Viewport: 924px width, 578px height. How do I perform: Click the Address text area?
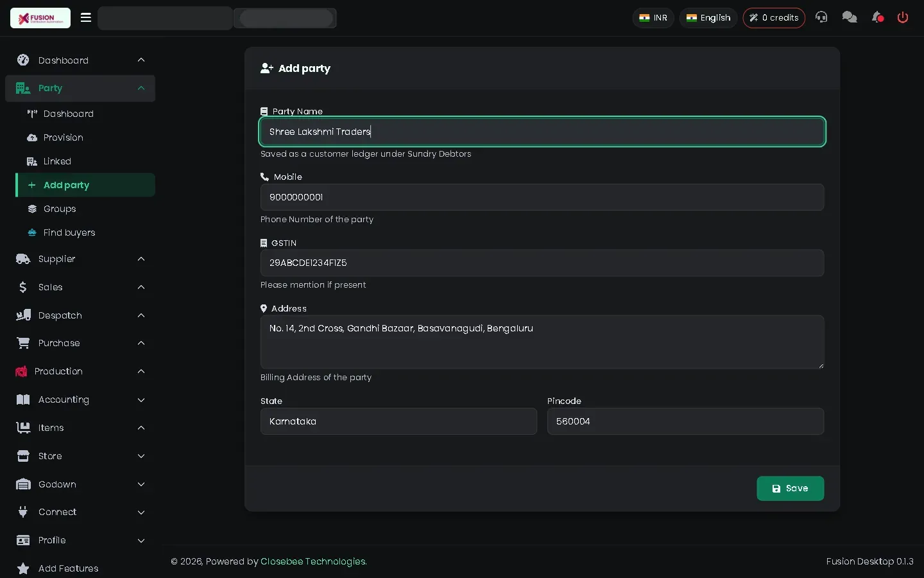click(x=542, y=342)
